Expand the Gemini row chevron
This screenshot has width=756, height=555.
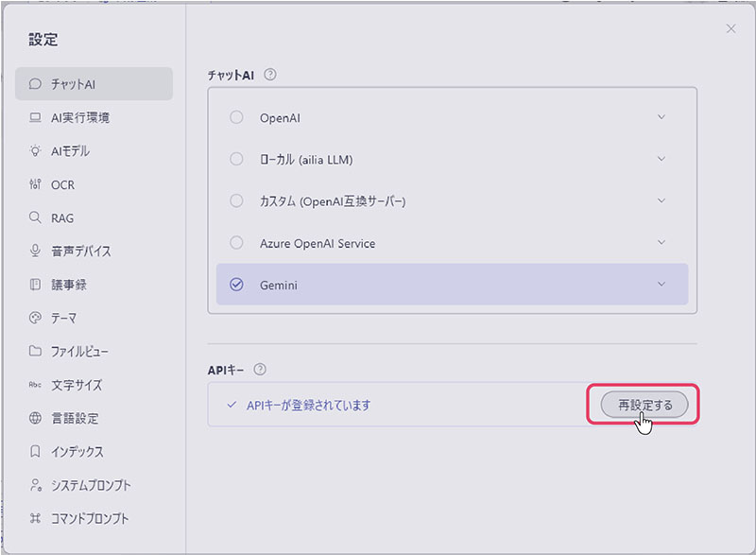(x=661, y=285)
